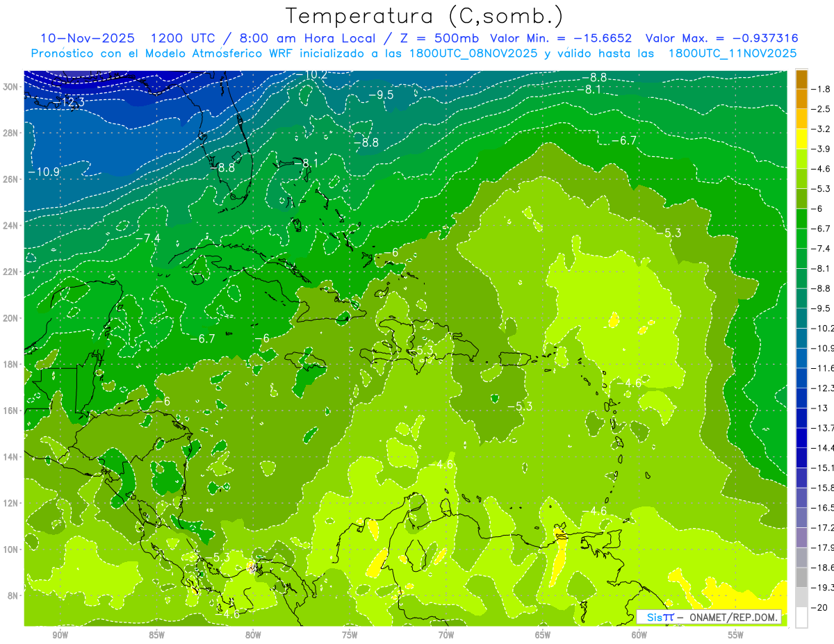834x644 pixels.
Task: Click the "-9.5" contour label on the map
Action: (x=381, y=94)
